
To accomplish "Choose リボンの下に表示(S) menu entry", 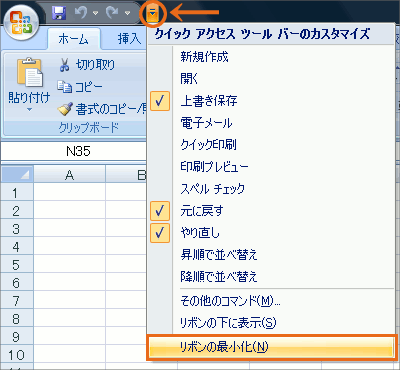I will click(x=271, y=323).
